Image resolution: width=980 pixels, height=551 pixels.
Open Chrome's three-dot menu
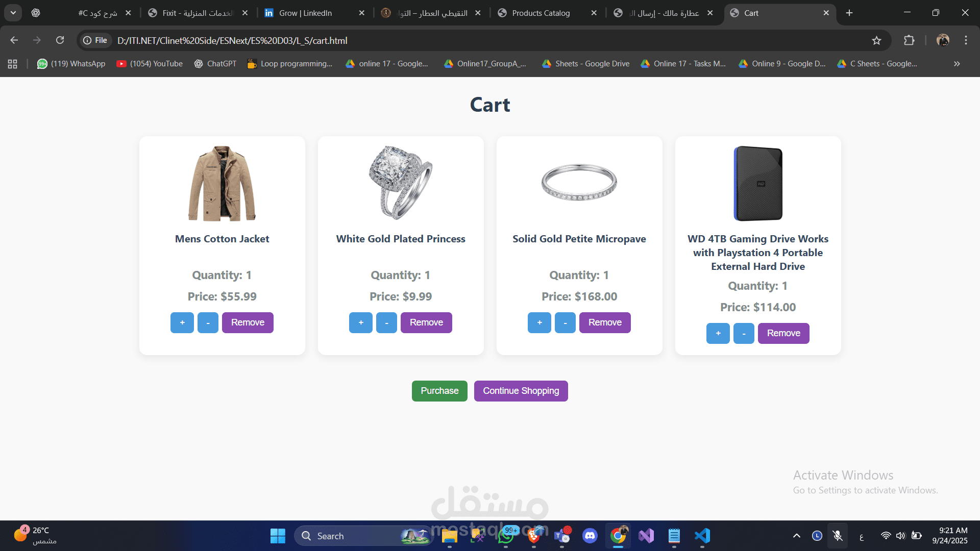coord(966,40)
